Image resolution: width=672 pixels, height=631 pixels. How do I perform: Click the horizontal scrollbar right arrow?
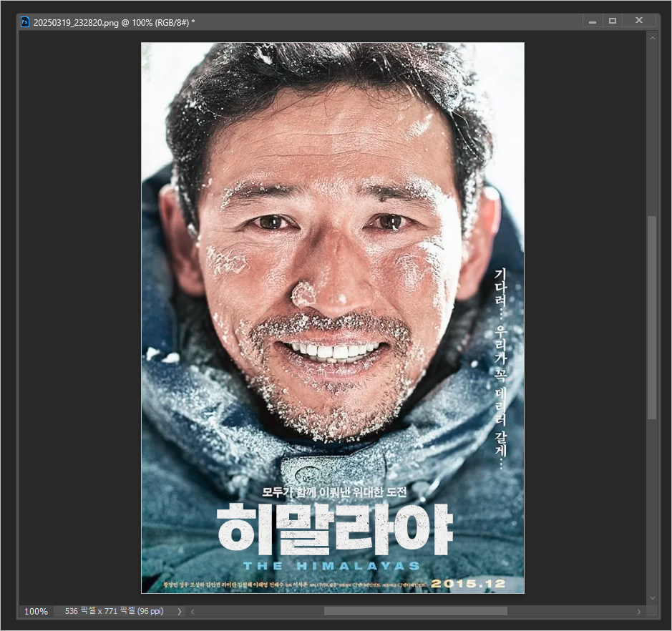click(x=638, y=611)
